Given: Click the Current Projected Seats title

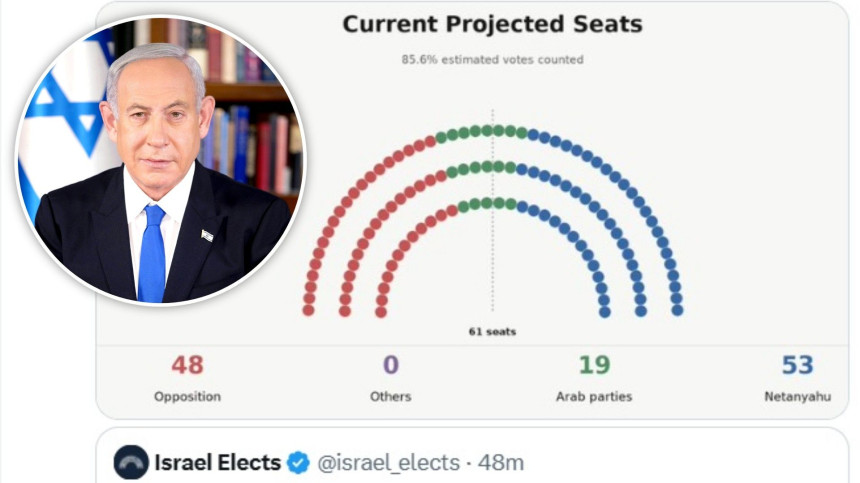Looking at the screenshot, I should 493,25.
